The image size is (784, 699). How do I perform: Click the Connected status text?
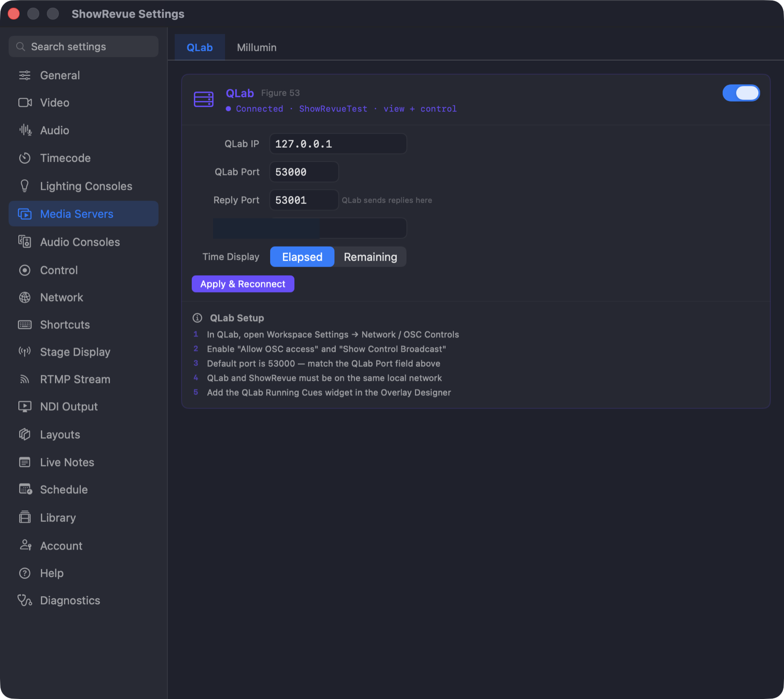[x=260, y=109]
